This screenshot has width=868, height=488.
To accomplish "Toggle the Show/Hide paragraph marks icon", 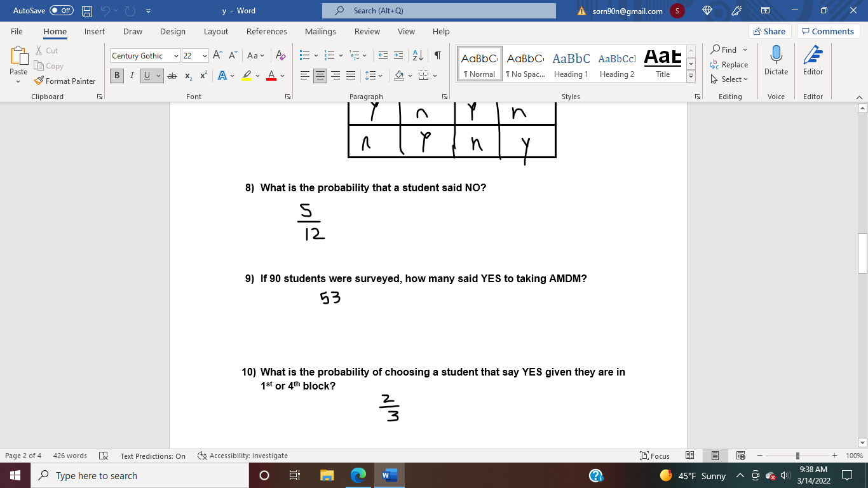I will pyautogui.click(x=437, y=55).
